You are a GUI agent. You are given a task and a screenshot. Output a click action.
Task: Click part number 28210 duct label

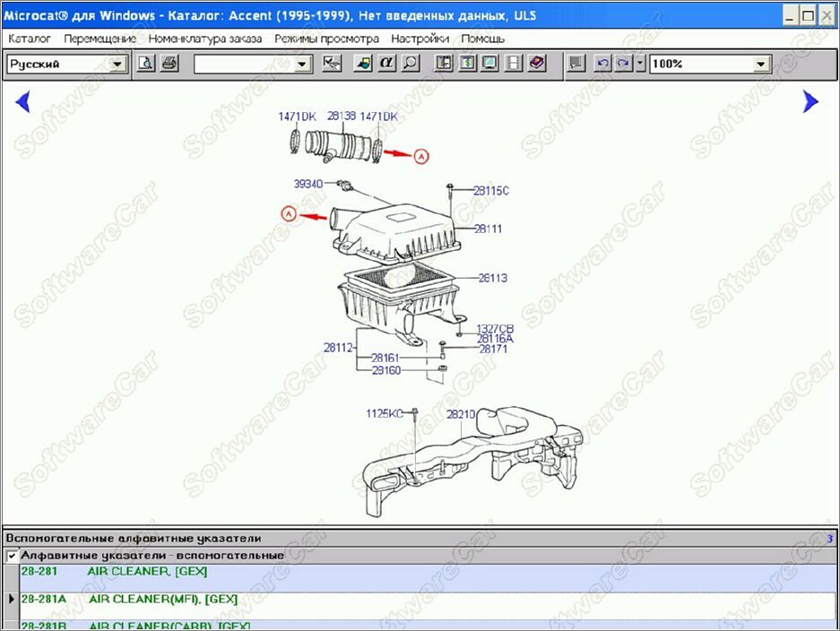(461, 414)
